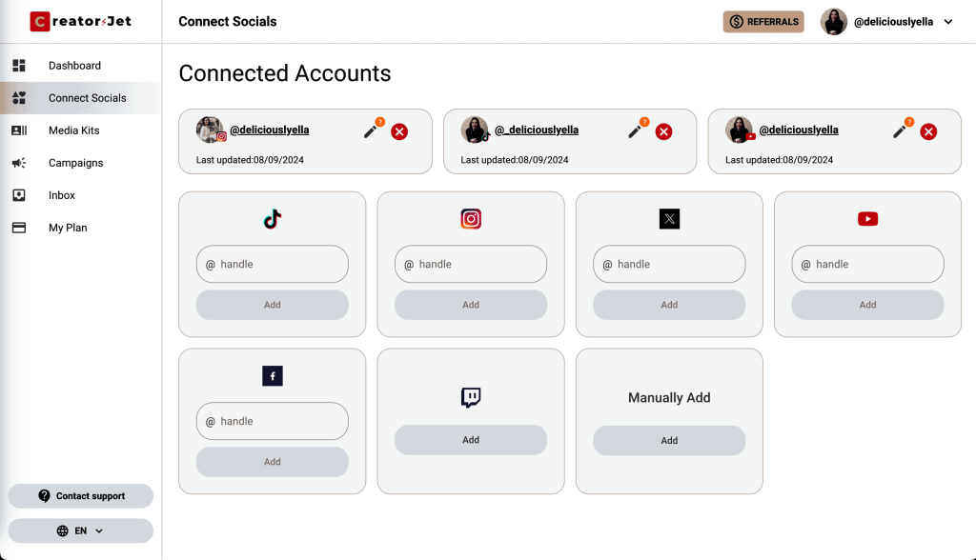976x560 pixels.
Task: Open the Media Kits page
Action: pyautogui.click(x=73, y=130)
